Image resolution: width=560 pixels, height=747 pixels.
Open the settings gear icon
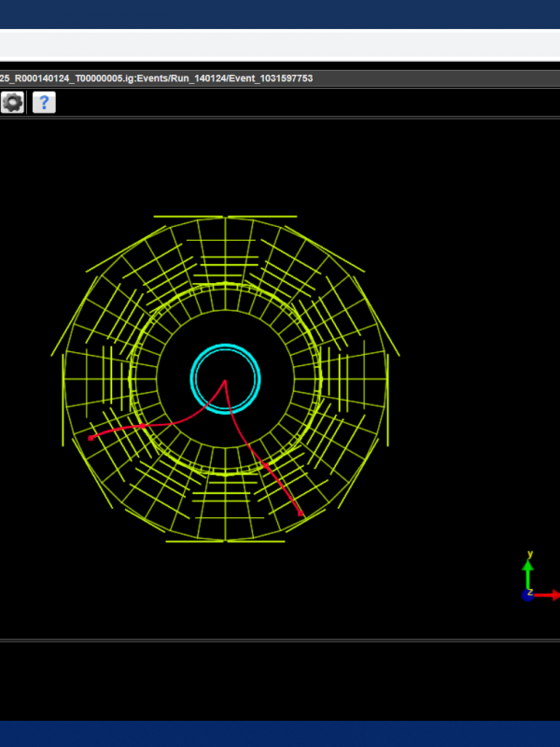click(x=12, y=103)
